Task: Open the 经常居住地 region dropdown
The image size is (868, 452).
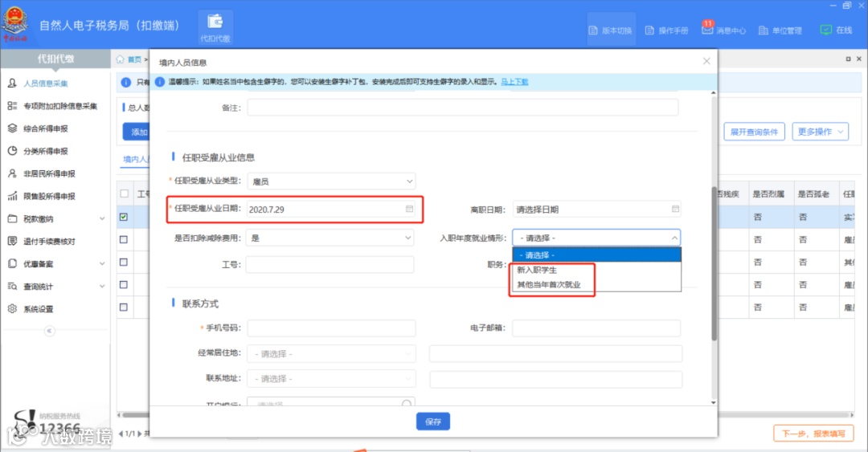Action: tap(331, 353)
